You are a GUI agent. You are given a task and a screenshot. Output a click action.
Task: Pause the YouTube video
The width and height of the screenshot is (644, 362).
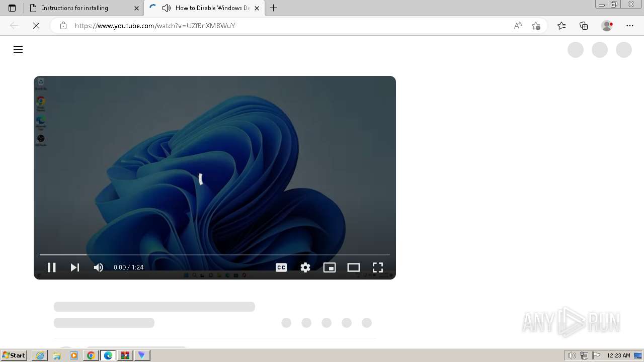(x=51, y=267)
